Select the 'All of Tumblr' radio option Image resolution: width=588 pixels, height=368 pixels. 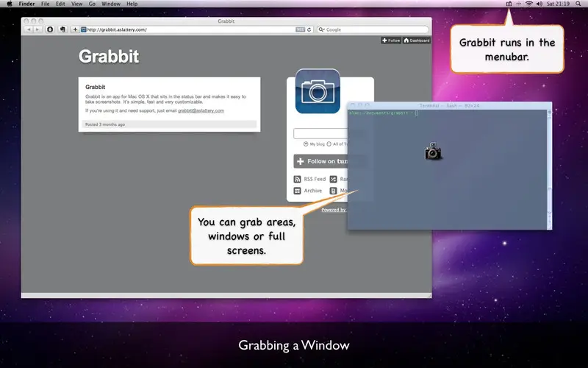pos(329,144)
